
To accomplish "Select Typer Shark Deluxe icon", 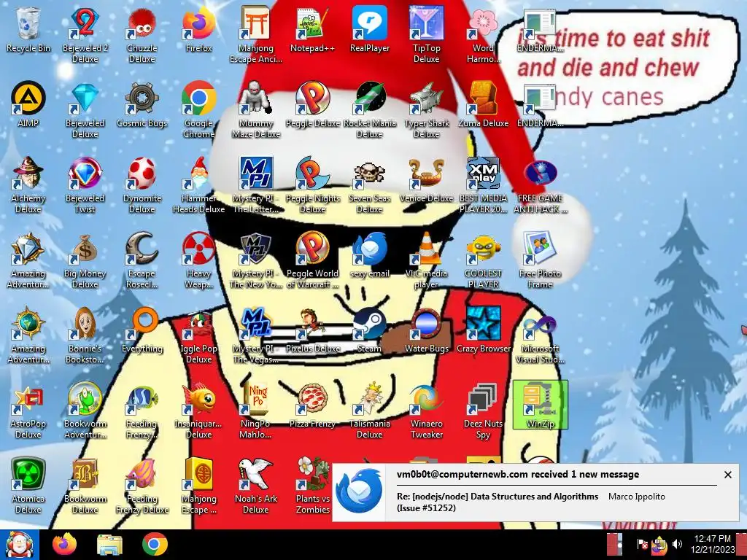I will point(426,110).
